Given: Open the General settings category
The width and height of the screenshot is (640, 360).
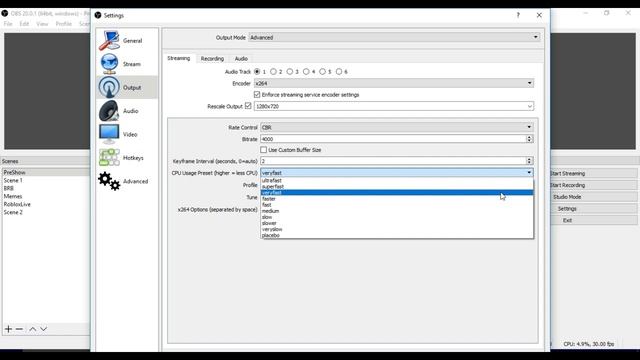Looking at the screenshot, I should click(x=127, y=41).
